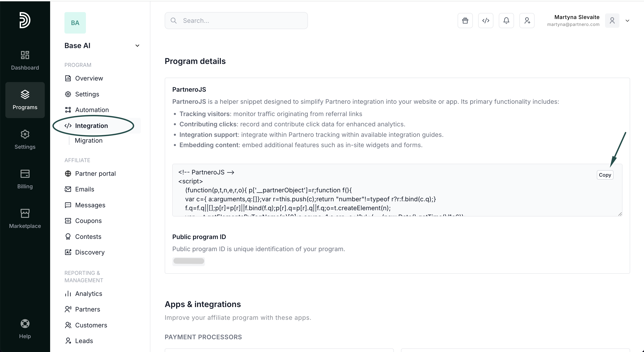The width and height of the screenshot is (644, 352).
Task: Select the Migration submenu item
Action: (x=89, y=140)
